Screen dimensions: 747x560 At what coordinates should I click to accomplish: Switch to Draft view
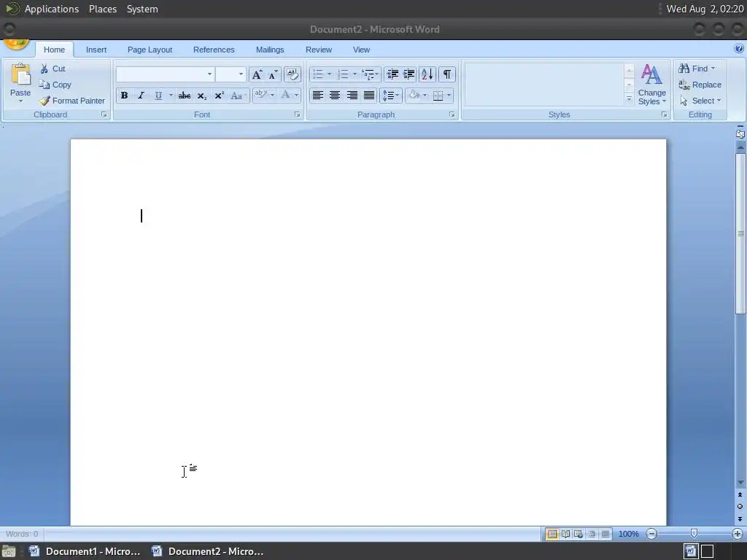pyautogui.click(x=605, y=534)
